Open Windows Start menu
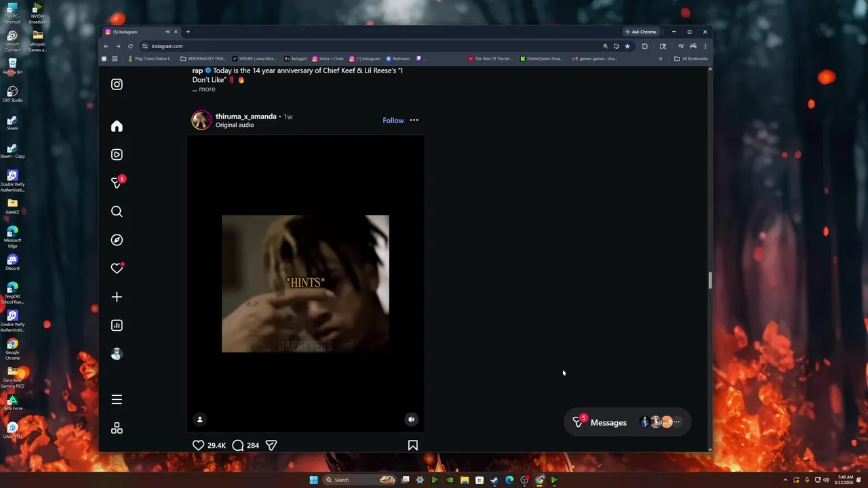 click(313, 480)
